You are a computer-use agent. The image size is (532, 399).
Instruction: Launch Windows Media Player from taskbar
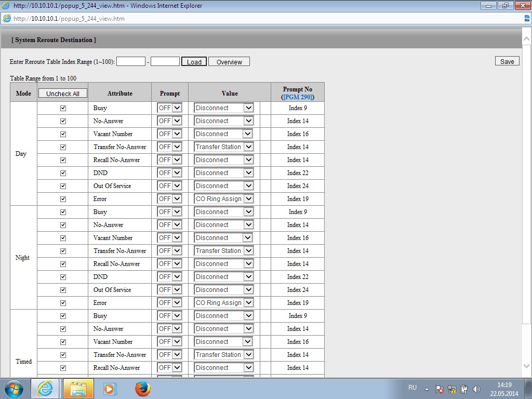110,389
